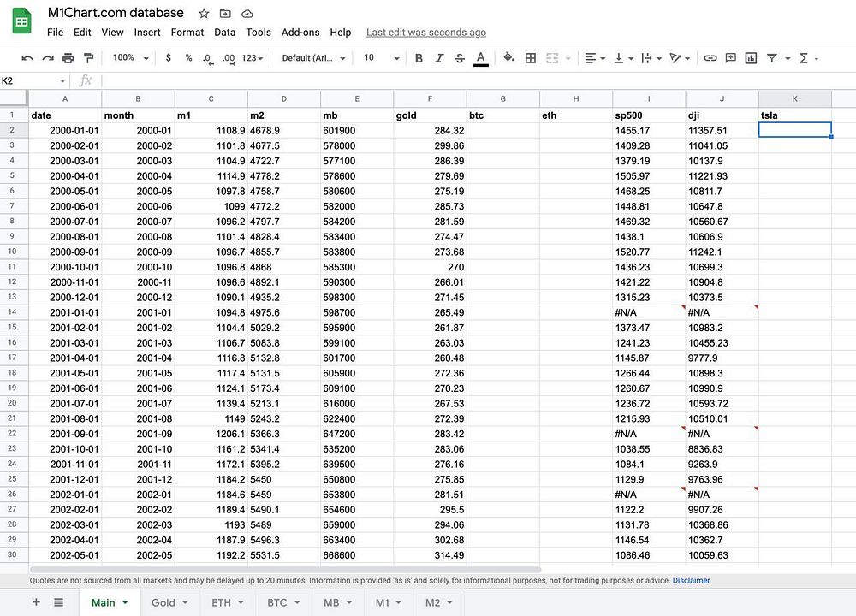Open the Main tab dropdown arrow
The image size is (856, 616).
[x=125, y=603]
